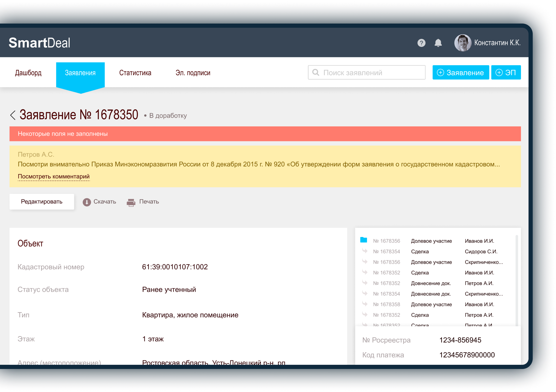Click the help question mark icon
The width and height of the screenshot is (556, 392).
click(x=421, y=43)
